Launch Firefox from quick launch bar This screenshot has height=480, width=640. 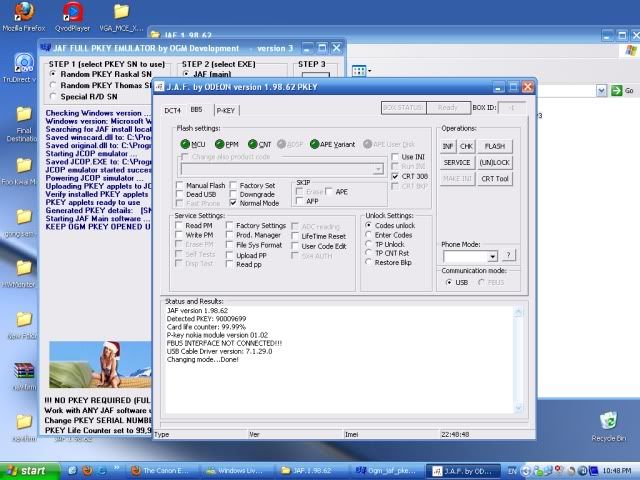click(87, 470)
